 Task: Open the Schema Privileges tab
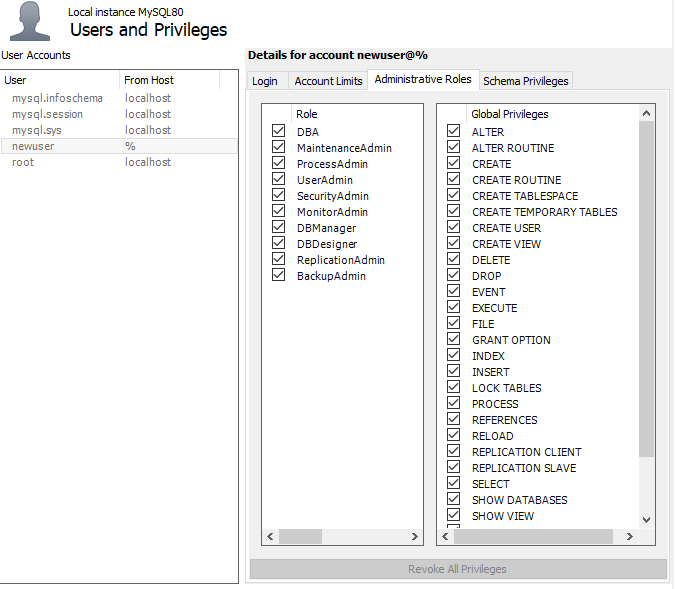click(525, 81)
